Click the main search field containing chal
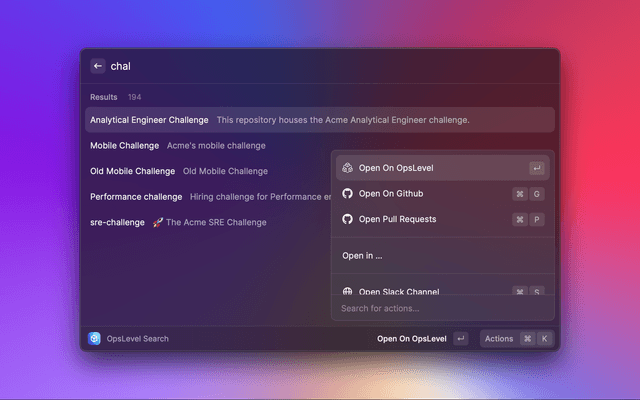640x400 pixels. (x=320, y=66)
